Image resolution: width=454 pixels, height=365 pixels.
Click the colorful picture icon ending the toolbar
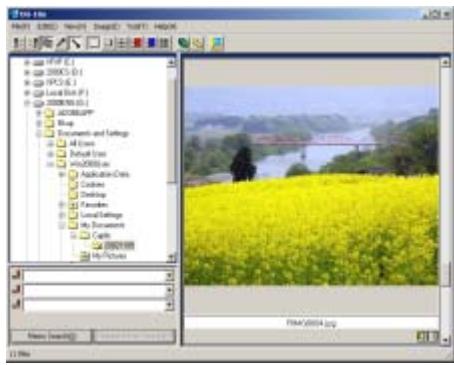click(x=217, y=43)
